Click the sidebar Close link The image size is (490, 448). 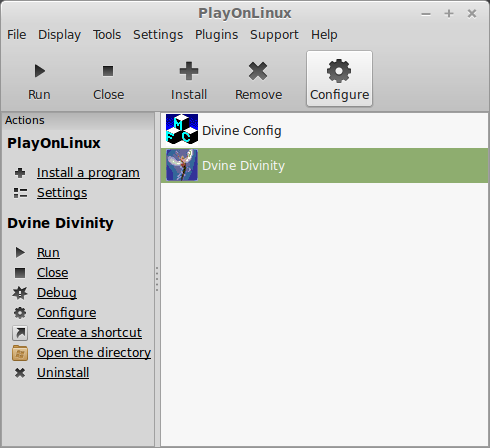(52, 273)
